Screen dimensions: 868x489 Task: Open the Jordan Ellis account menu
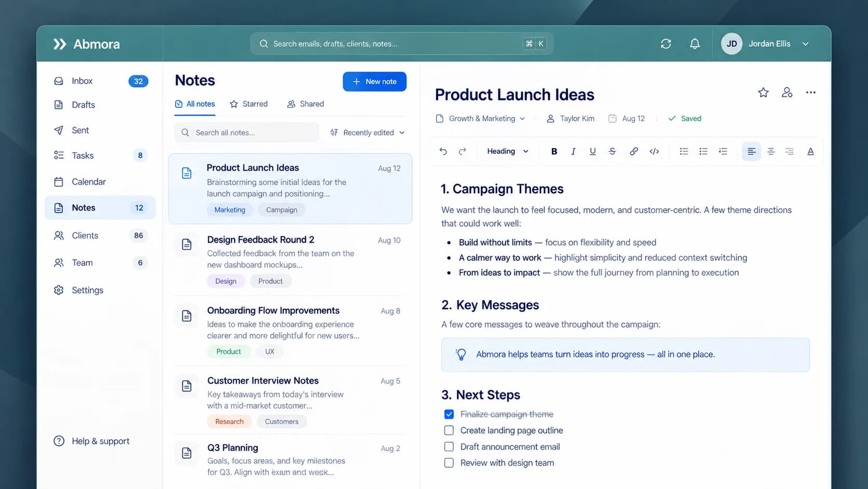click(765, 44)
